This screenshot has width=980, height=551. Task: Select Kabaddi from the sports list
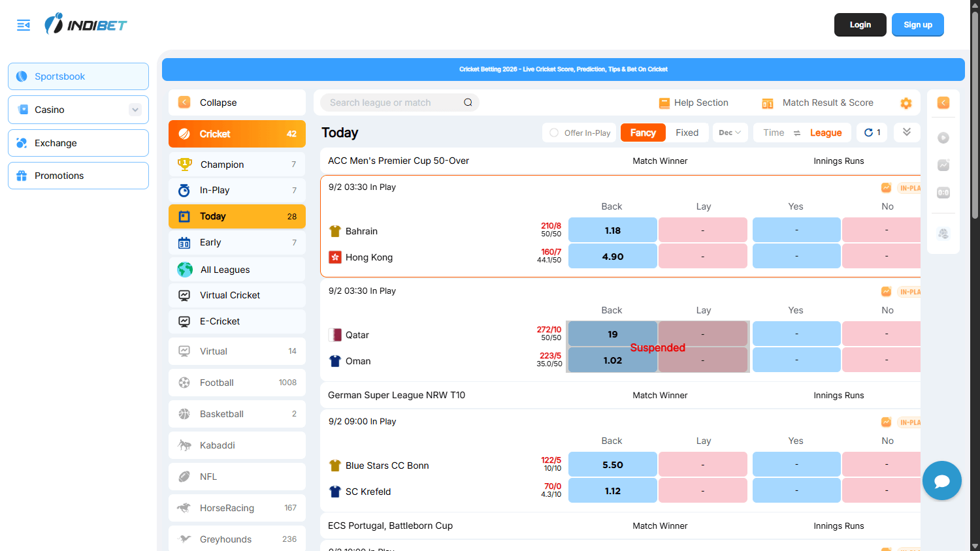click(x=237, y=445)
